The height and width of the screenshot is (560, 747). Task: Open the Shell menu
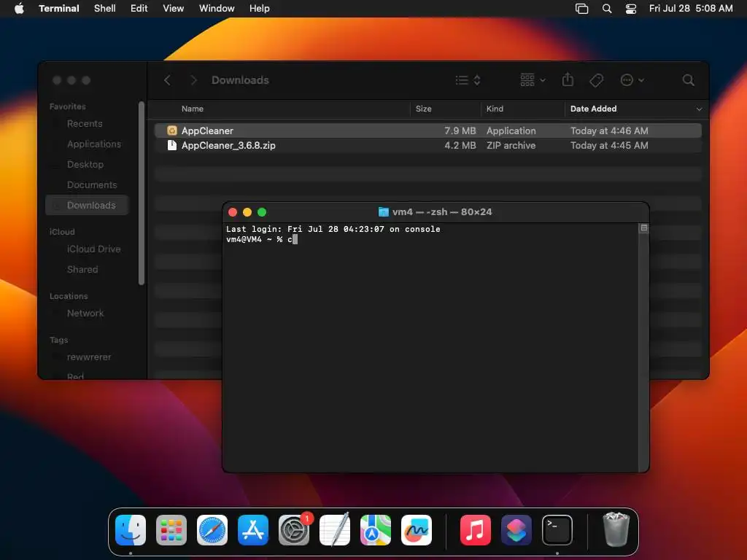[105, 8]
